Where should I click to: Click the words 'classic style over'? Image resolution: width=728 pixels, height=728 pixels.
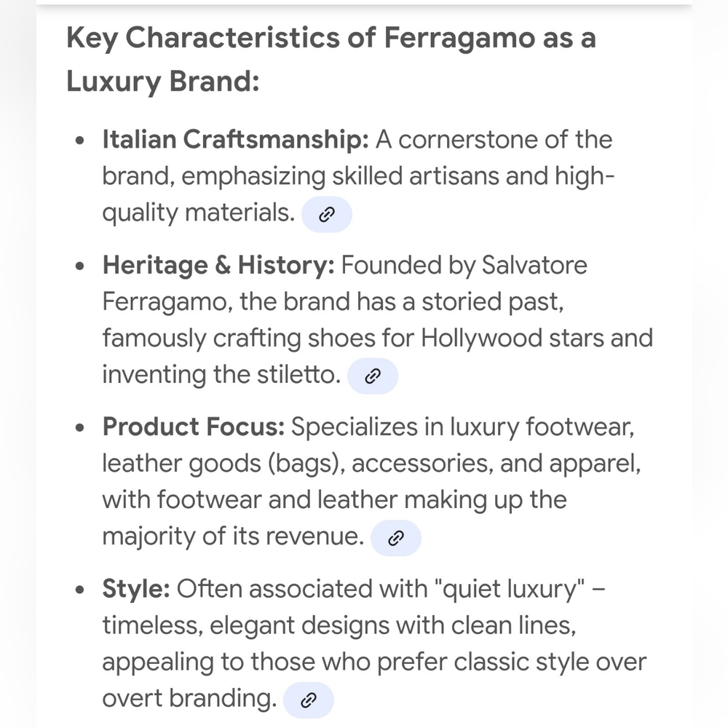[550, 662]
